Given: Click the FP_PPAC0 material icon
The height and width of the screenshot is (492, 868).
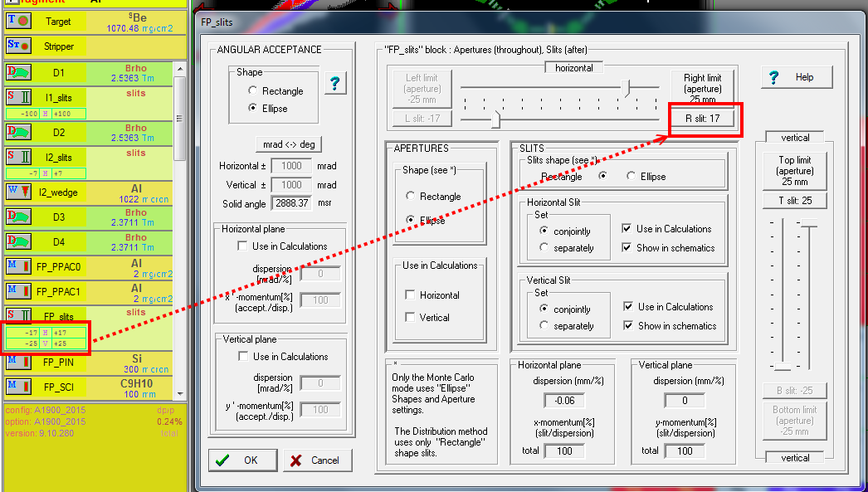Looking at the screenshot, I should click(x=18, y=268).
